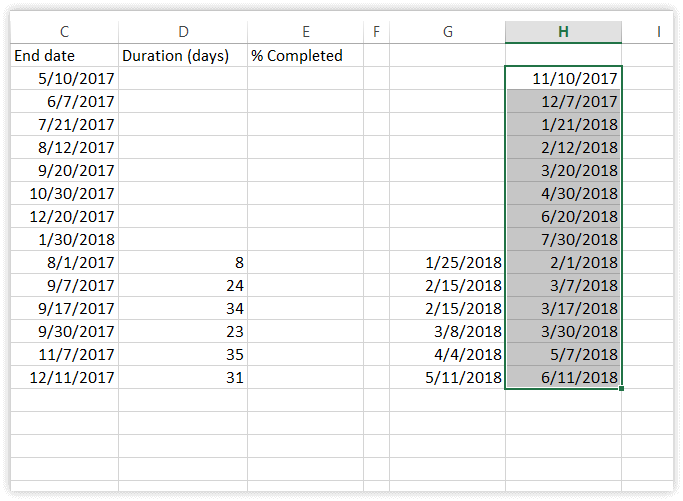The width and height of the screenshot is (683, 501).
Task: Select column H cell 2/12/2018
Action: (x=563, y=147)
